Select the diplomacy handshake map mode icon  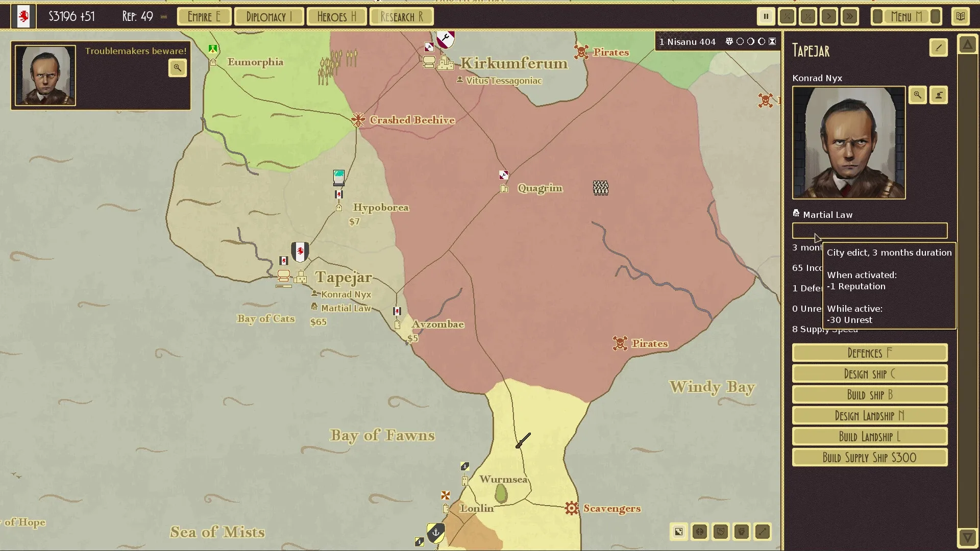pyautogui.click(x=720, y=532)
